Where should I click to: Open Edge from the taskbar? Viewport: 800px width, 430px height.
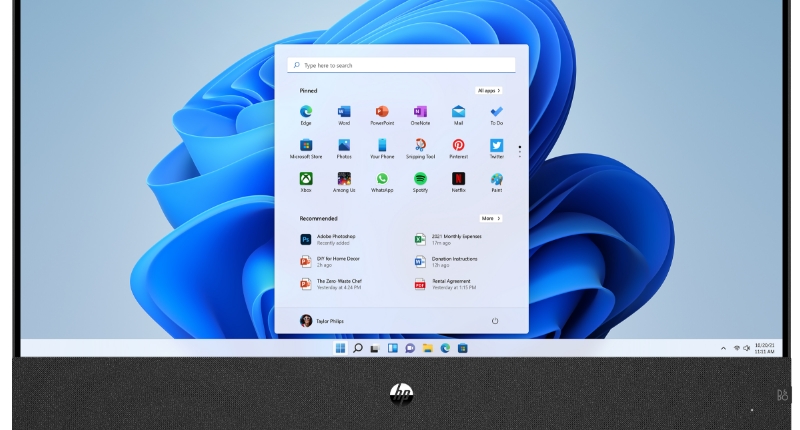click(445, 348)
